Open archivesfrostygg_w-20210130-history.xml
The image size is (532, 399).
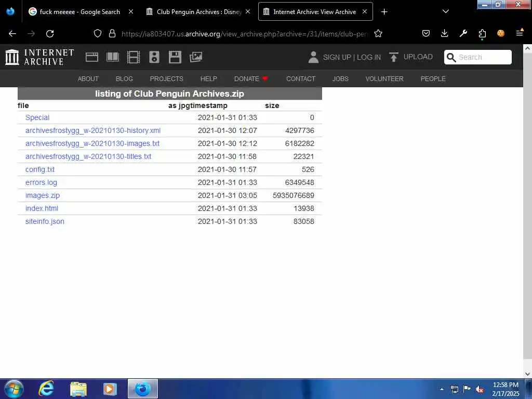pos(93,130)
